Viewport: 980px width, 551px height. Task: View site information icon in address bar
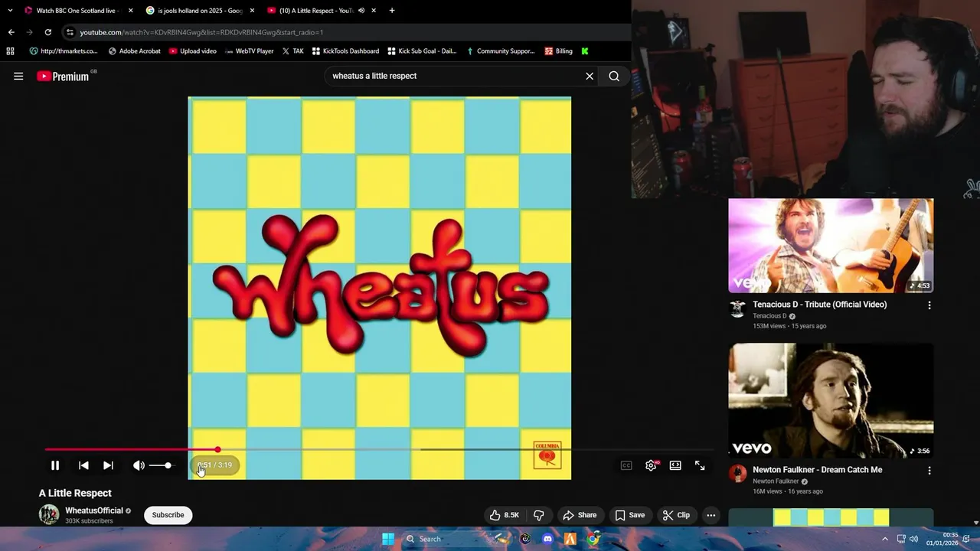[x=70, y=32]
